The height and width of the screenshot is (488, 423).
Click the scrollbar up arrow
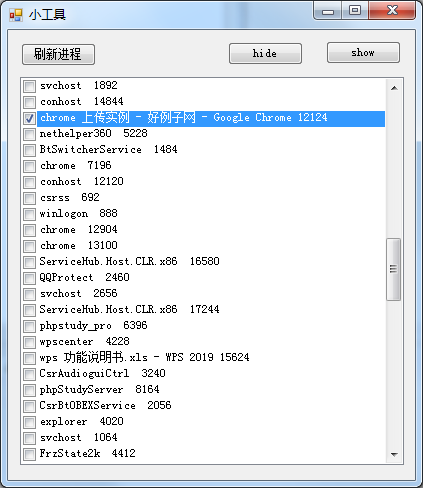click(x=394, y=88)
